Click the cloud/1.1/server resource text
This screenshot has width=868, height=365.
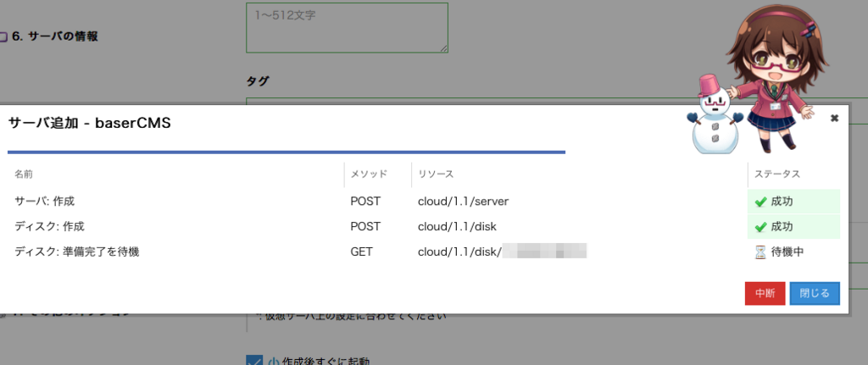[x=463, y=202]
